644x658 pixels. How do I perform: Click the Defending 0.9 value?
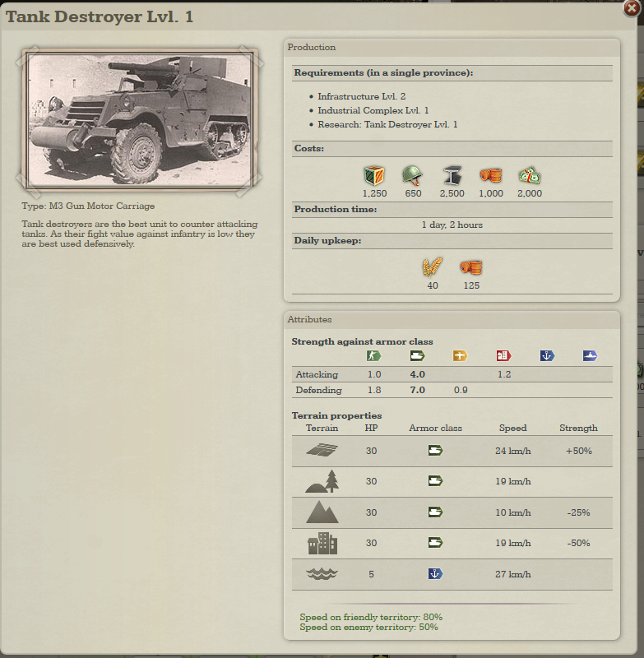pos(461,390)
